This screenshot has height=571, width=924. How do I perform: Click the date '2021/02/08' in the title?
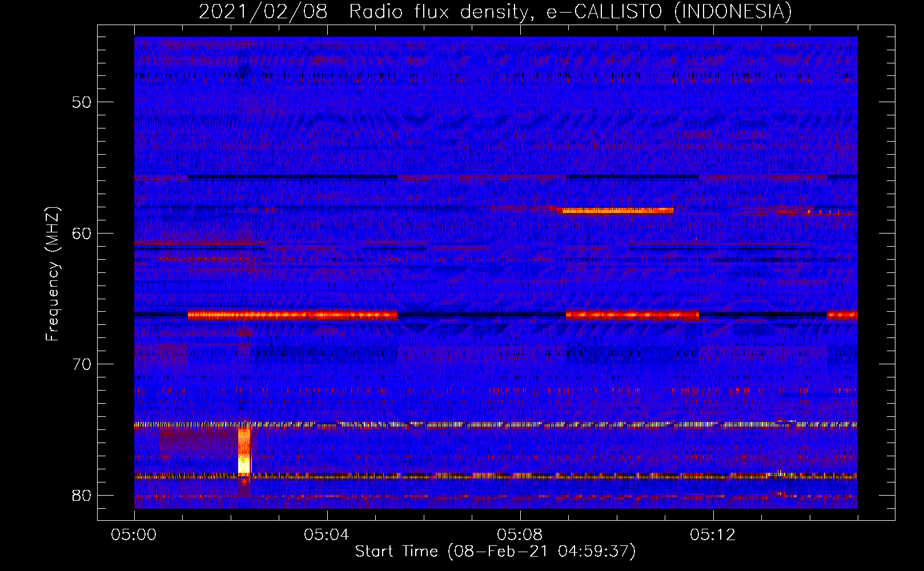[263, 11]
